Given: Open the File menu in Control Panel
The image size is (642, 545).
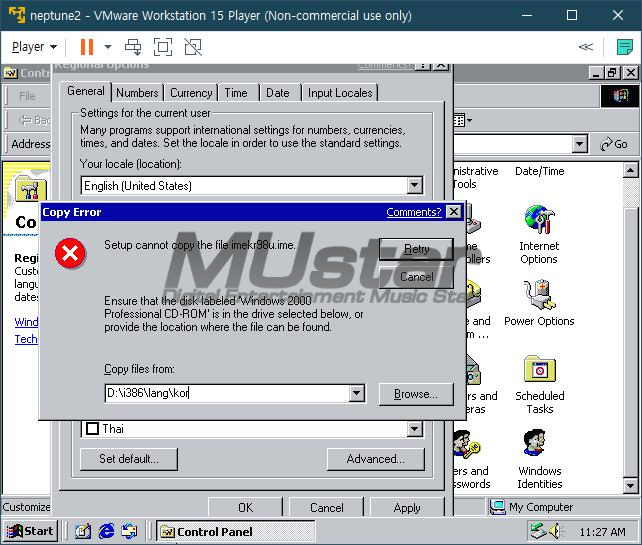Looking at the screenshot, I should [x=27, y=96].
